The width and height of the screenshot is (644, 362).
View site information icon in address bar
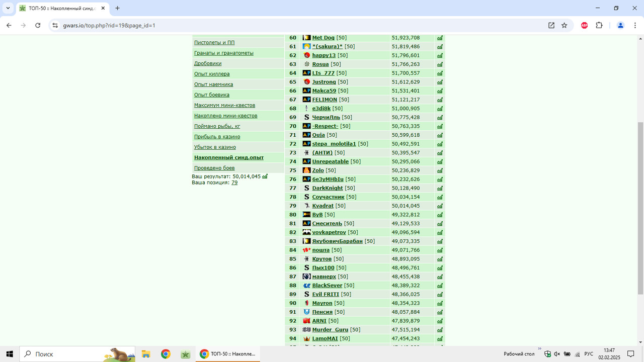coord(55,25)
